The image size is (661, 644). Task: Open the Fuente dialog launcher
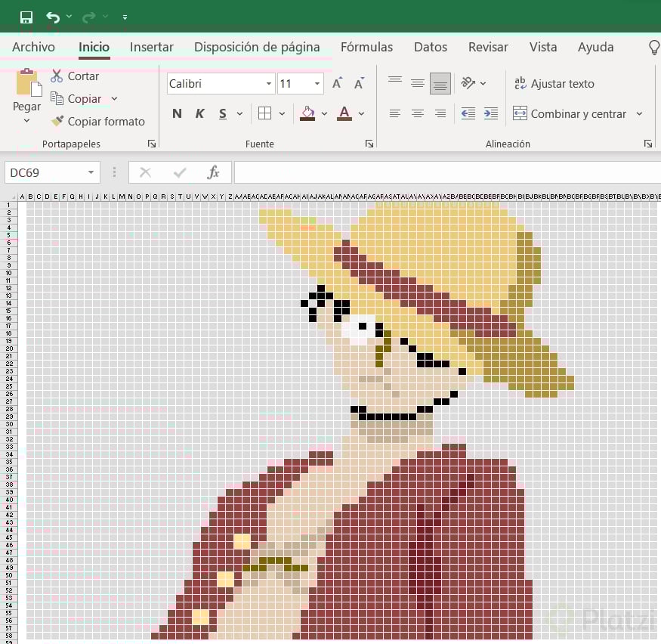pos(369,144)
